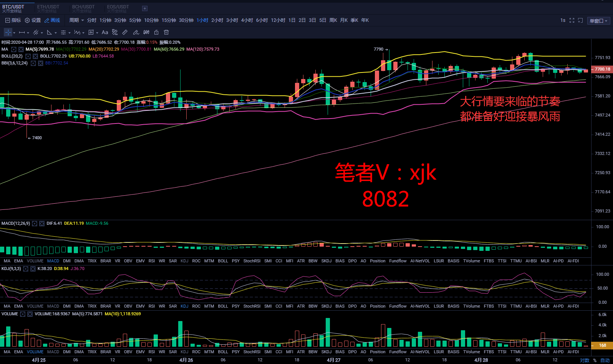
Task: Switch chart to 分时 view
Action: 91,20
